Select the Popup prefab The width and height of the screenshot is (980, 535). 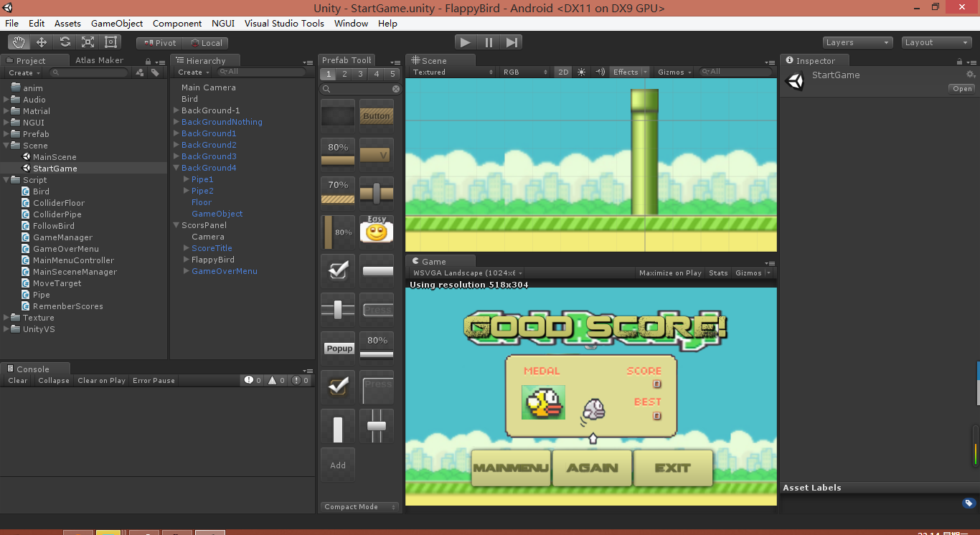pos(339,348)
